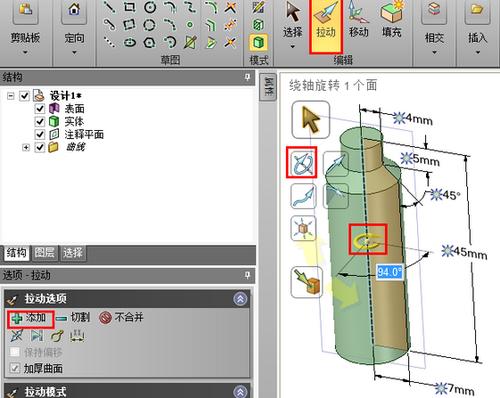Image resolution: width=500 pixels, height=398 pixels.
Task: Toggle the 实体 visibility checkbox
Action: (40, 121)
